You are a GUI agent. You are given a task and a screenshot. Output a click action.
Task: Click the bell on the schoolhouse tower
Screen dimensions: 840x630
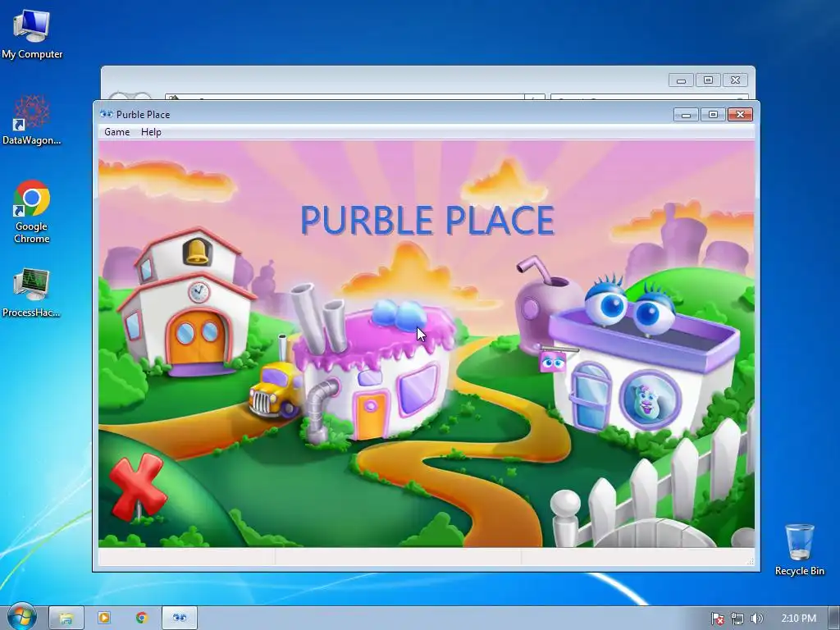click(197, 251)
